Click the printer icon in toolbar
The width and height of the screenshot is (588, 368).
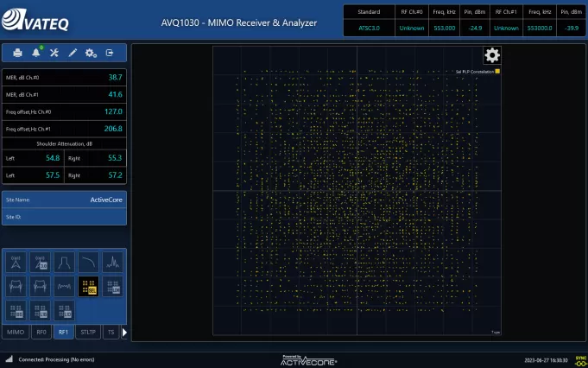pos(18,53)
